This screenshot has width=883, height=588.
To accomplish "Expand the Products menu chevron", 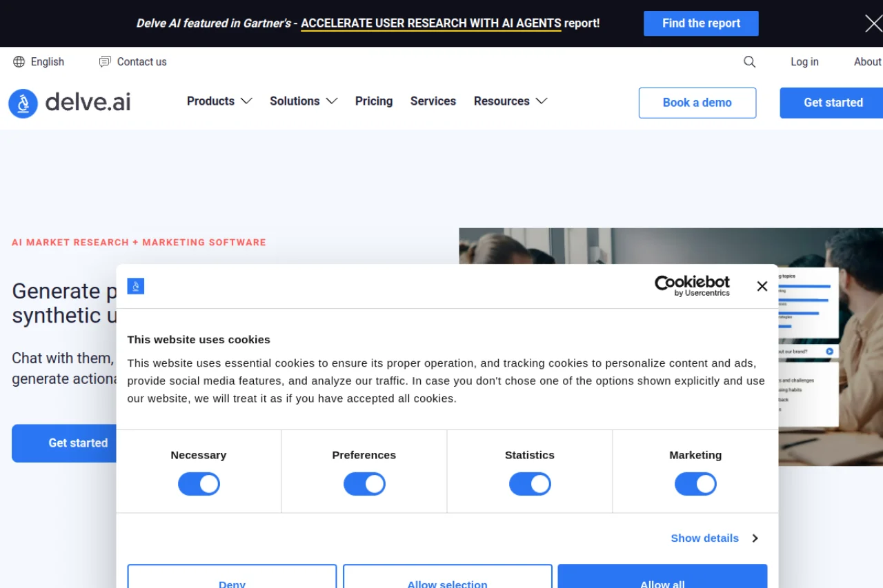I will click(246, 101).
